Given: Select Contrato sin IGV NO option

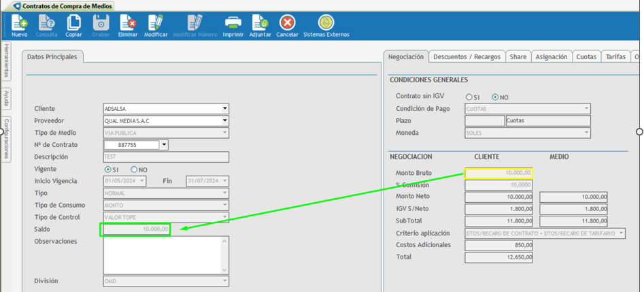Looking at the screenshot, I should pyautogui.click(x=495, y=97).
